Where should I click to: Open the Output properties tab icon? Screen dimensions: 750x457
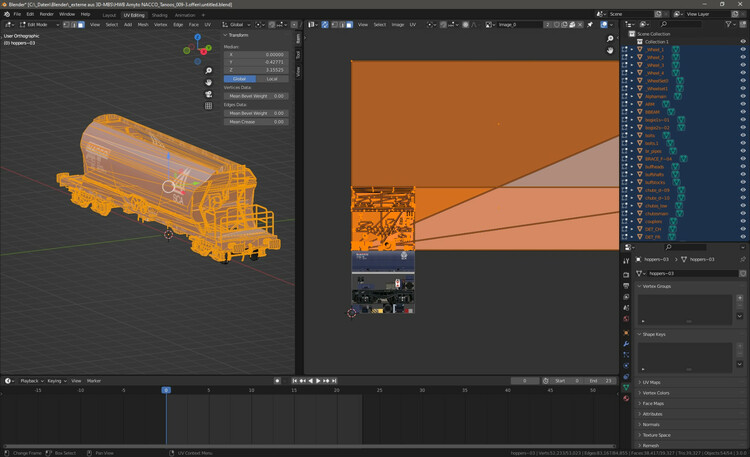626,286
